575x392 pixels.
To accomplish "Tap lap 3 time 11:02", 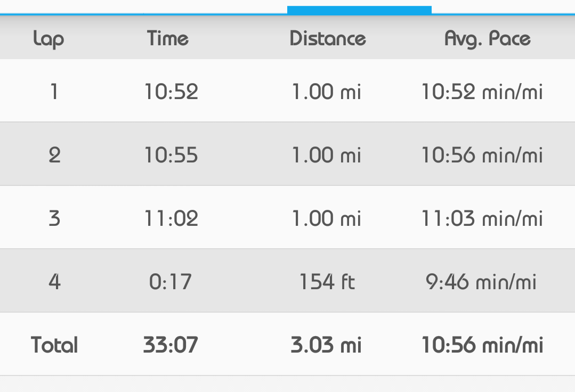I will 171,218.
